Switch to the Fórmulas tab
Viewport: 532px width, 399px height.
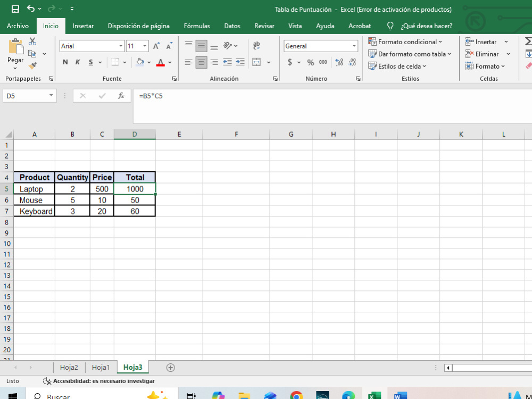point(197,26)
